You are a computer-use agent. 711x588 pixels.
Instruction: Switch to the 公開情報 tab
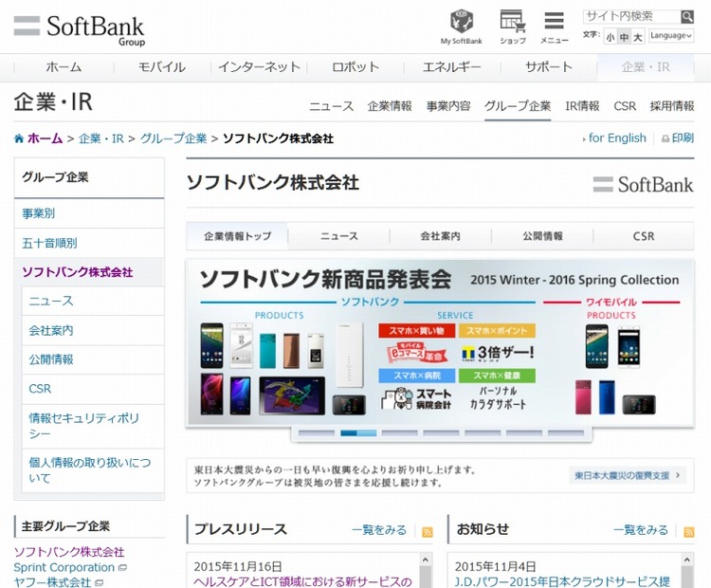(542, 236)
